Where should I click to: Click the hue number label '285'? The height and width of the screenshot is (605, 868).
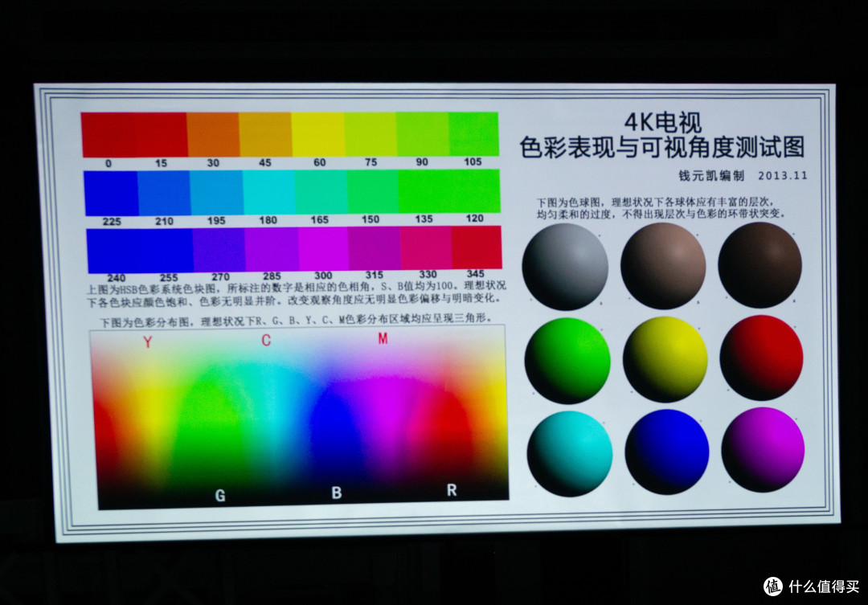pyautogui.click(x=272, y=276)
